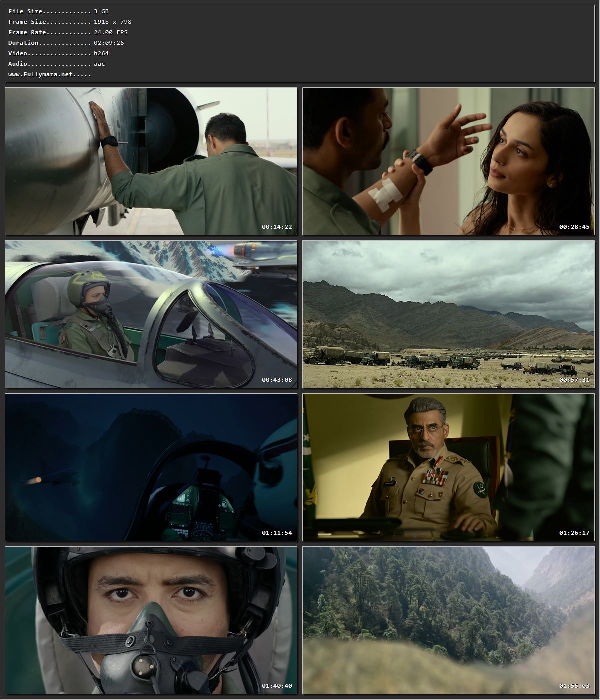Image resolution: width=600 pixels, height=700 pixels.
Task: Open the 01:26:17 general at desk thumbnail
Action: coord(449,467)
